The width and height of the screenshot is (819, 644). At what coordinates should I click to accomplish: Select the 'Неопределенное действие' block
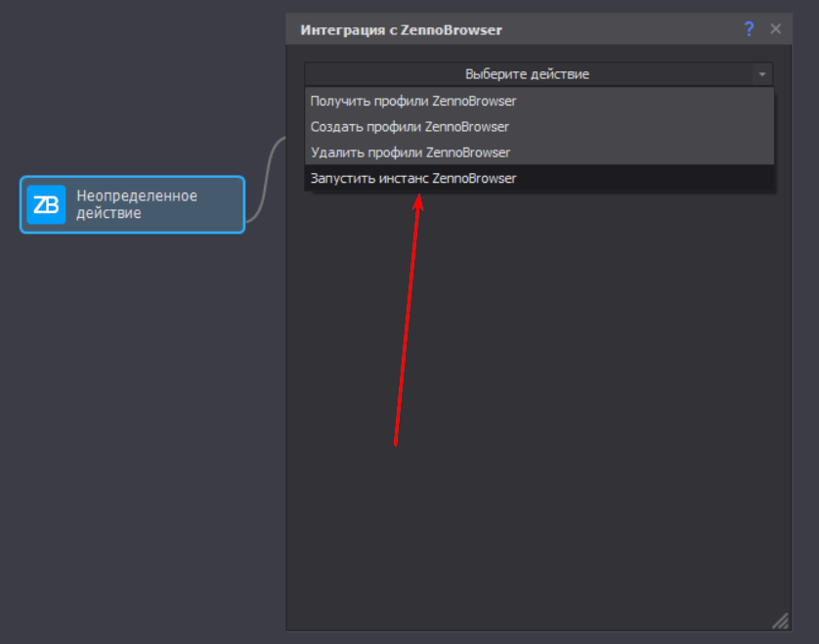point(133,205)
